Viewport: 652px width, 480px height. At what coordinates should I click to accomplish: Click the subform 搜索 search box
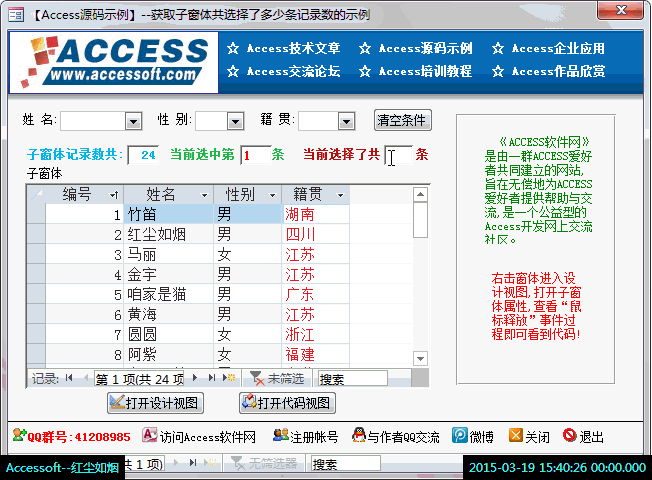coord(353,379)
